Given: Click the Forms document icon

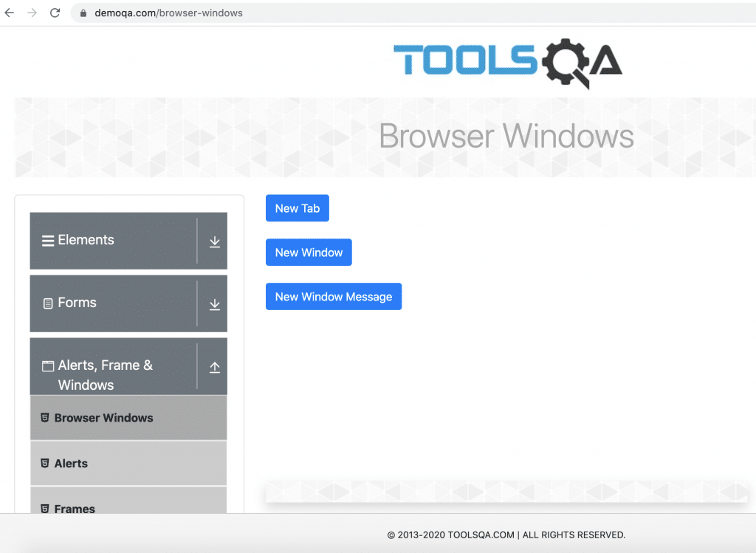Looking at the screenshot, I should 47,303.
